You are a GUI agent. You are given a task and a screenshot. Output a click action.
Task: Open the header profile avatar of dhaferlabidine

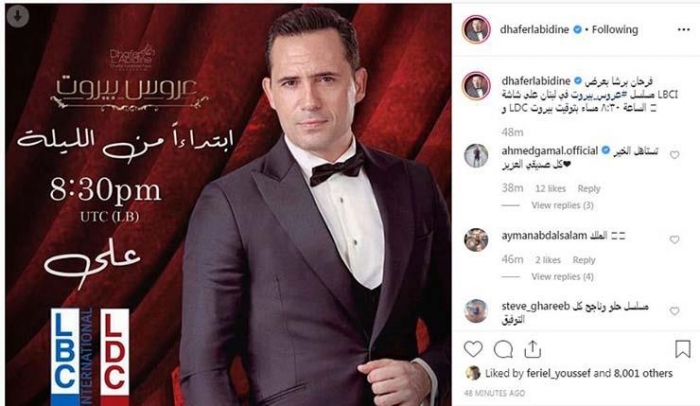pos(476,30)
